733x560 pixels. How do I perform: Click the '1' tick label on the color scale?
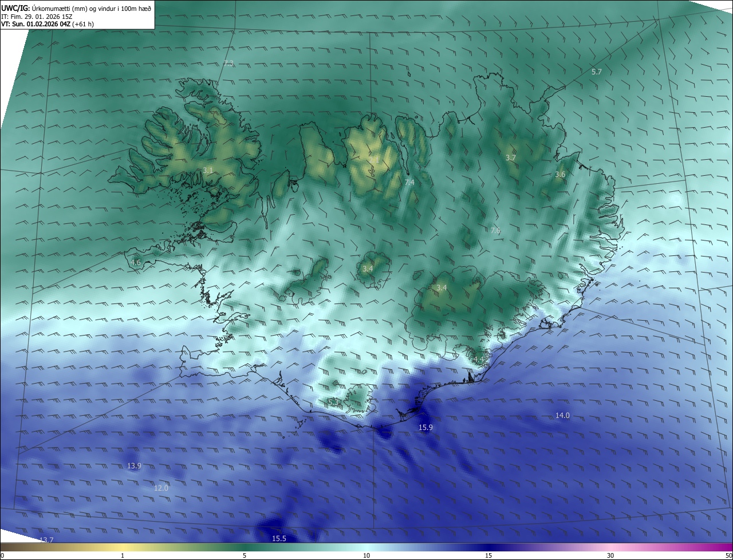(x=123, y=555)
